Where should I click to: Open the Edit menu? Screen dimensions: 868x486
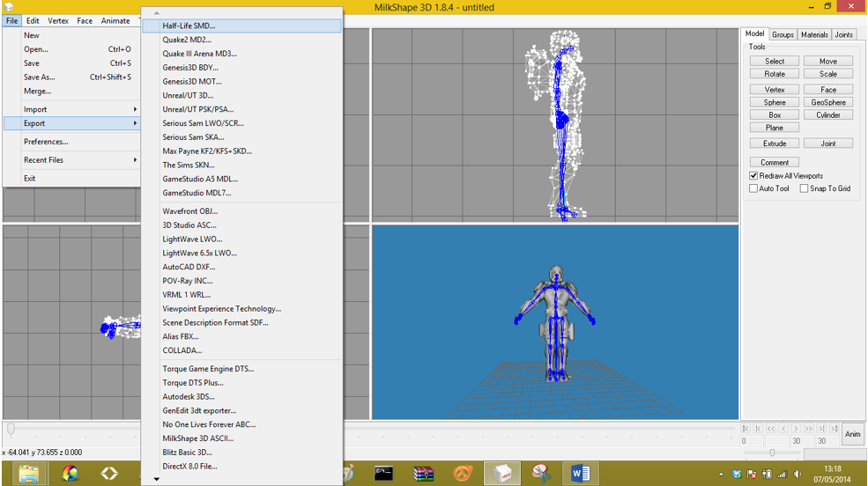pyautogui.click(x=33, y=20)
